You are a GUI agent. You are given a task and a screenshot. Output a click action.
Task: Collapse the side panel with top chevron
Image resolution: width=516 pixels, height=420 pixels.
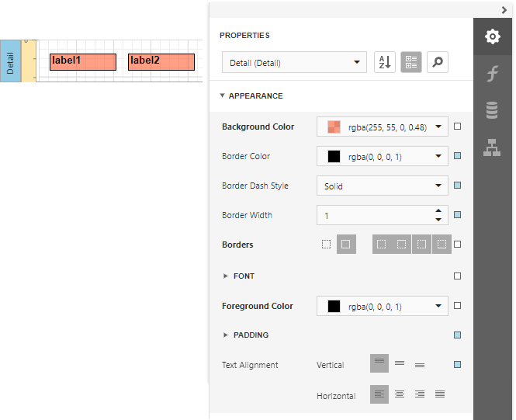(x=504, y=9)
